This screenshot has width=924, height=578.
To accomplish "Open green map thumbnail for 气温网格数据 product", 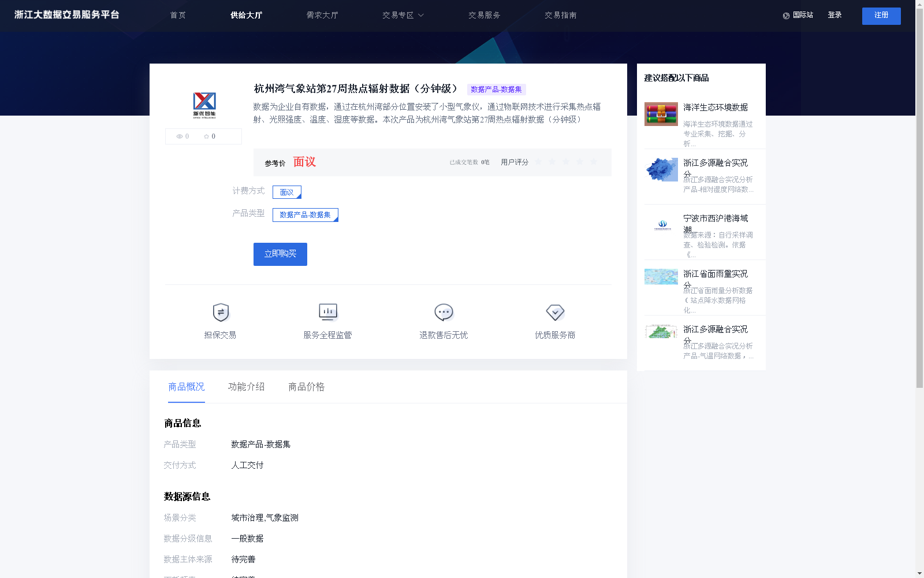I will [661, 332].
